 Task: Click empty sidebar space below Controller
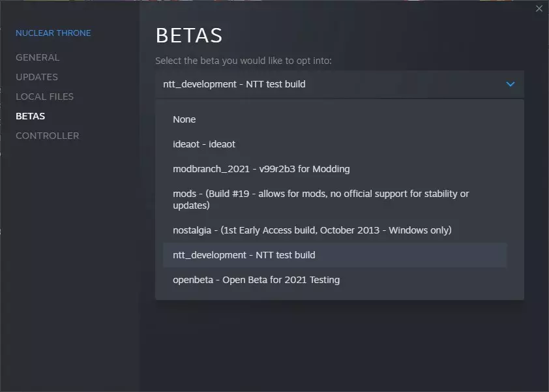[x=68, y=261]
